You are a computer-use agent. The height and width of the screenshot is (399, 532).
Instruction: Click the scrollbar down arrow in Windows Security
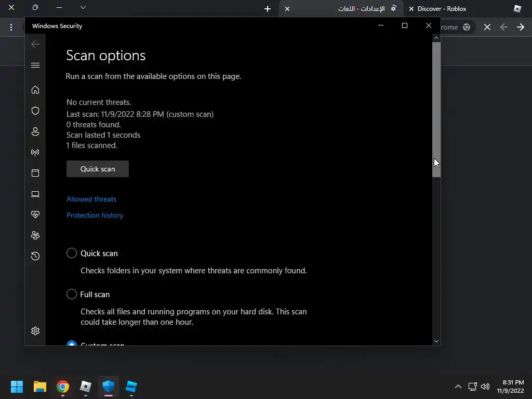coord(436,341)
